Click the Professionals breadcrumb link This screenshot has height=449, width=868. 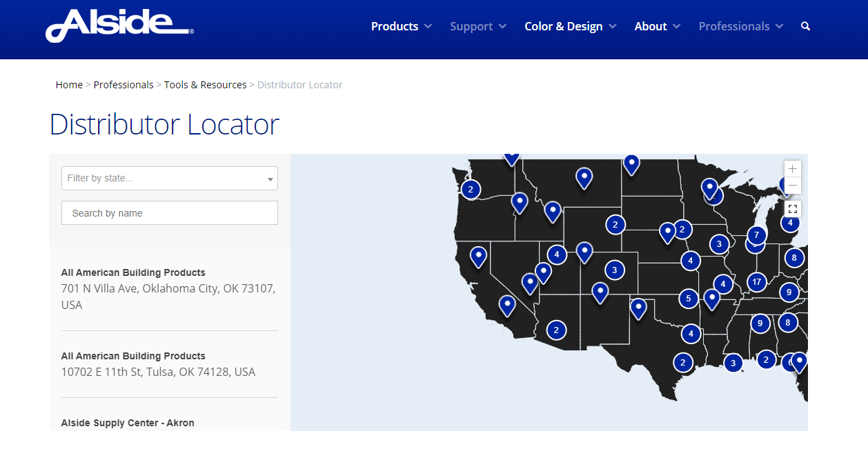[124, 84]
